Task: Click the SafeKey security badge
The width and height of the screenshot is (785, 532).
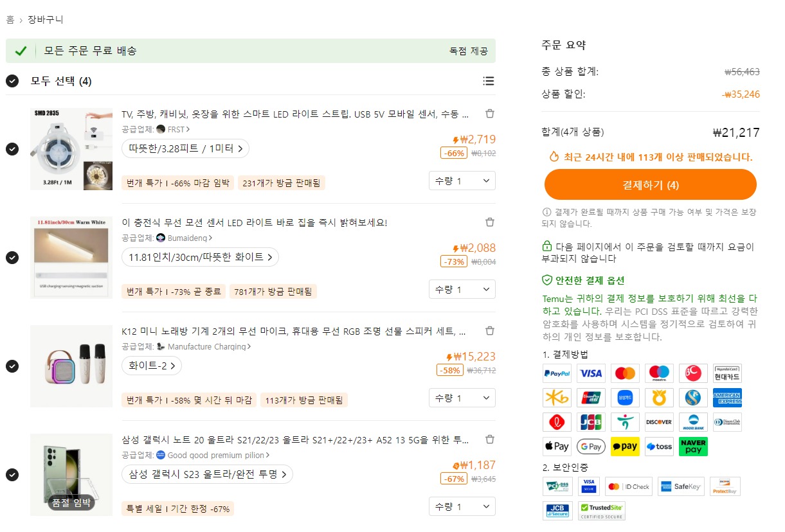Action: 681,486
